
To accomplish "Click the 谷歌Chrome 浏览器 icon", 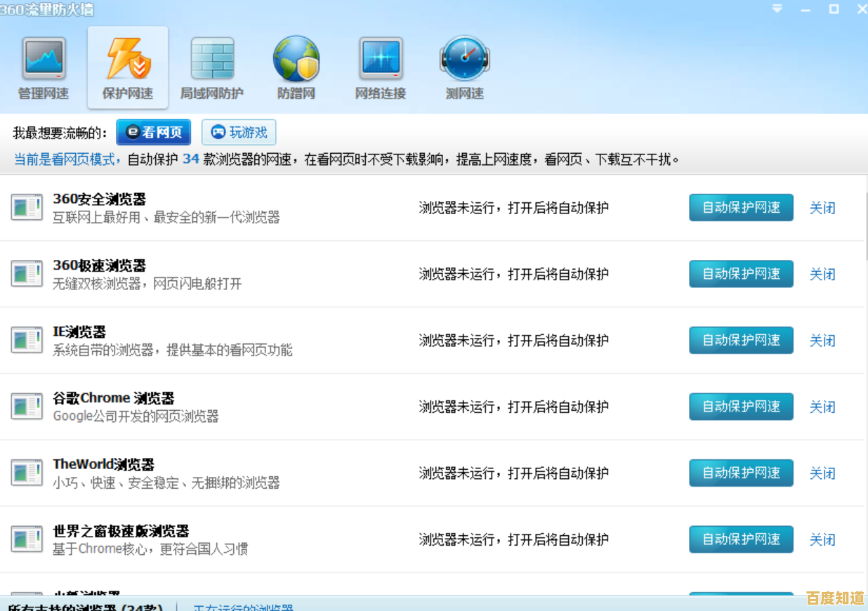I will pyautogui.click(x=27, y=407).
